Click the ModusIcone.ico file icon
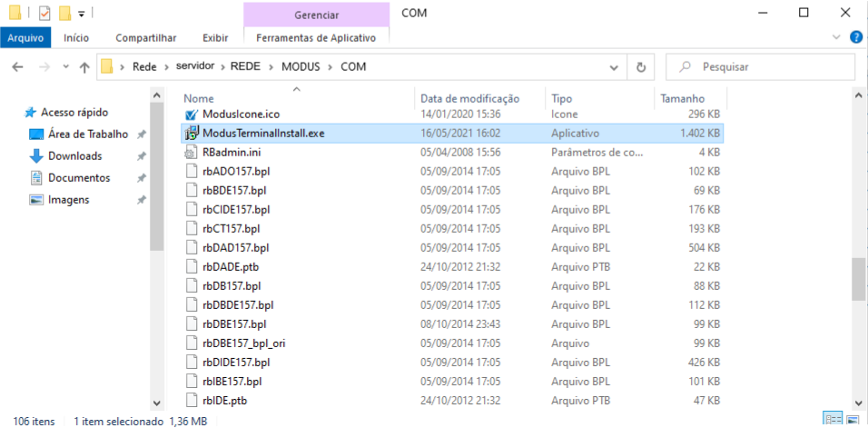This screenshot has height=428, width=868. point(192,114)
